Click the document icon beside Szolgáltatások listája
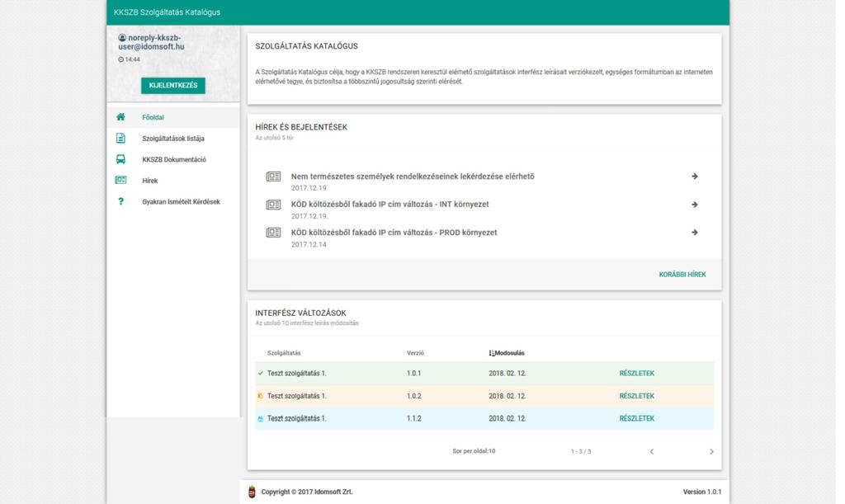This screenshot has height=504, width=845. [120, 139]
